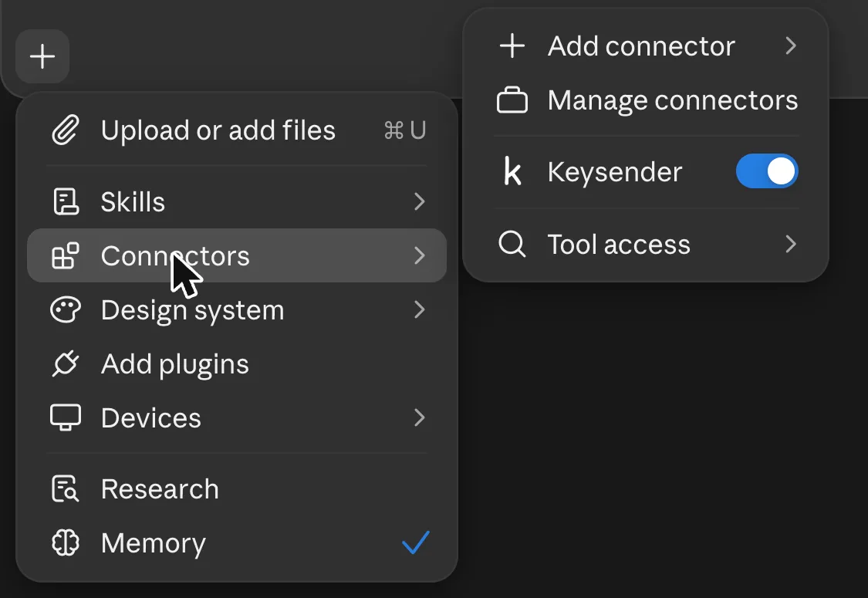Click the paperclip icon for uploading files
This screenshot has height=598, width=868.
coord(66,130)
